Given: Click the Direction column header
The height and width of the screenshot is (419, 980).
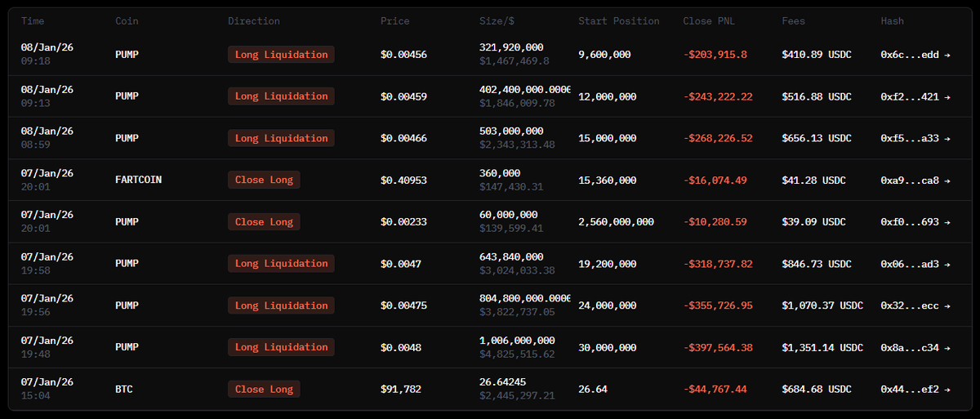Looking at the screenshot, I should (x=254, y=21).
